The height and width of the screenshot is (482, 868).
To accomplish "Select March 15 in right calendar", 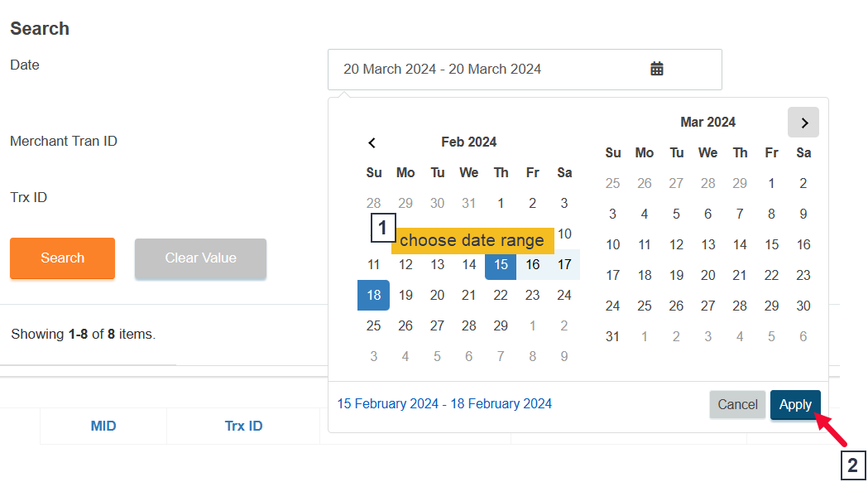I will (771, 245).
